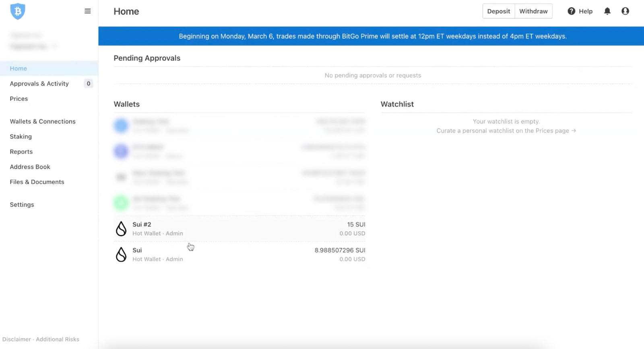This screenshot has width=644, height=349.
Task: Navigate to Staking page
Action: 21,137
